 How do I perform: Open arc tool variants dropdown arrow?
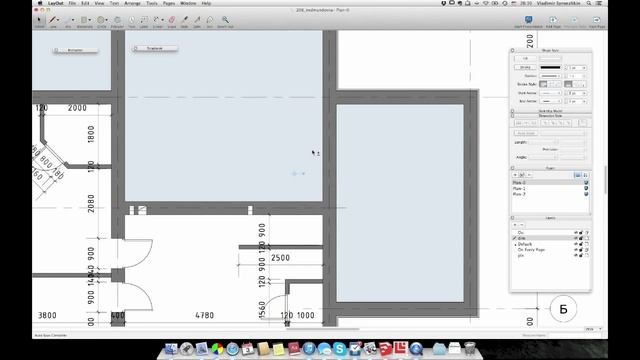[73, 20]
